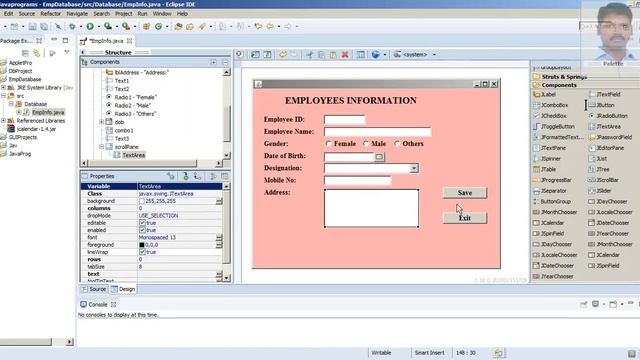Select Radio1 - "Female" in component tree
The image size is (640, 360).
(x=131, y=97)
